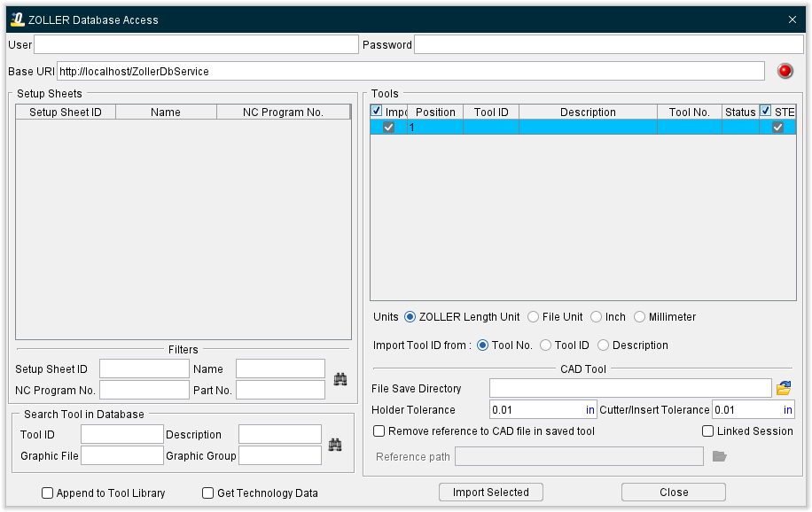Check Append to Tool Library

tap(47, 493)
